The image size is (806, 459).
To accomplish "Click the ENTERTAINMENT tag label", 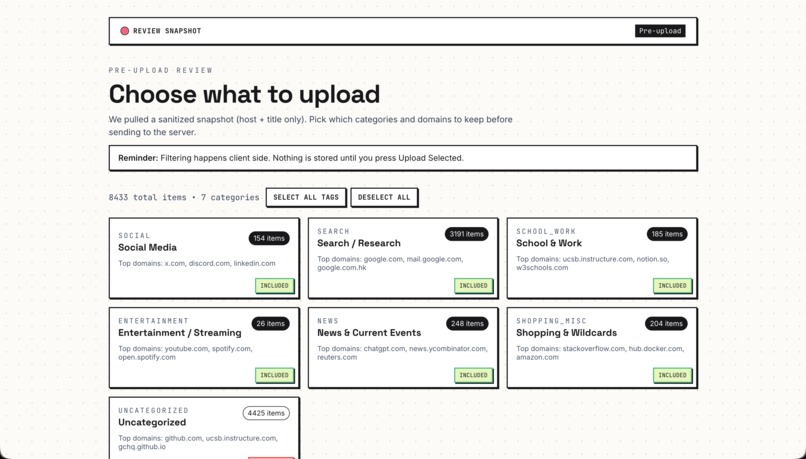I will pos(154,321).
